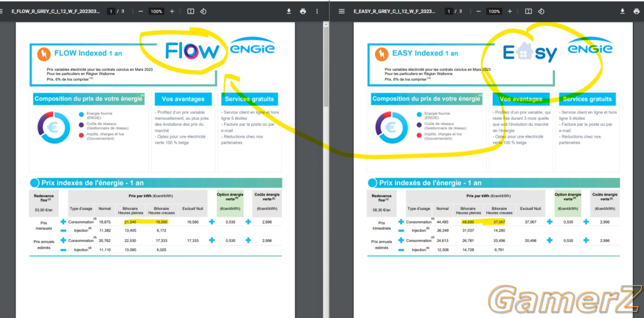Edit page number field in EASY viewer
Image resolution: width=644 pixels, height=318 pixels.
pyautogui.click(x=449, y=11)
